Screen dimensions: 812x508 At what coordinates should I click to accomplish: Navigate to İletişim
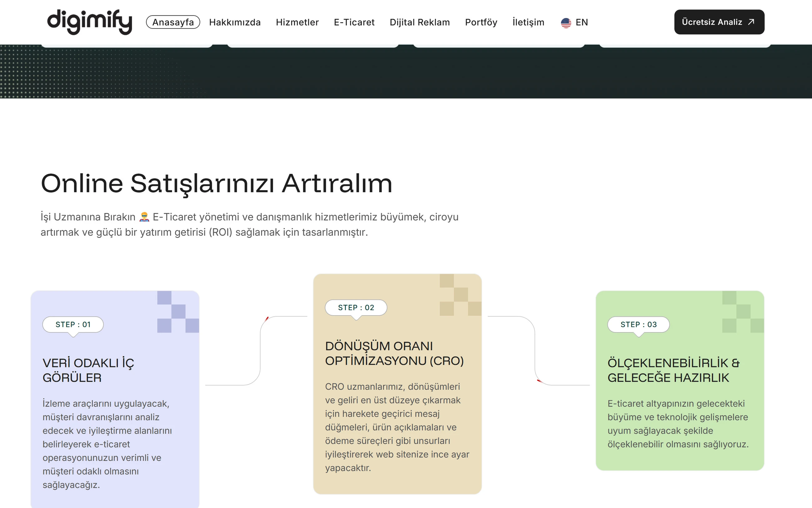tap(528, 22)
